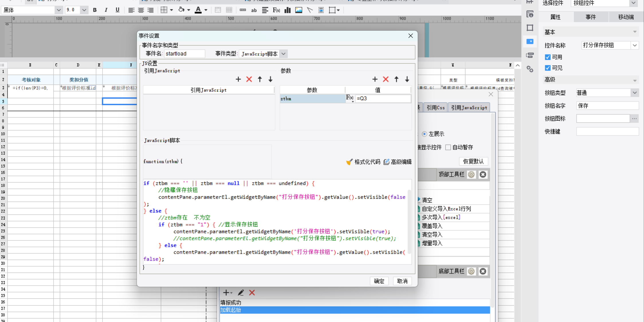Image resolution: width=644 pixels, height=322 pixels.
Task: Toggle underline formatting in the toolbar
Action: tap(117, 10)
